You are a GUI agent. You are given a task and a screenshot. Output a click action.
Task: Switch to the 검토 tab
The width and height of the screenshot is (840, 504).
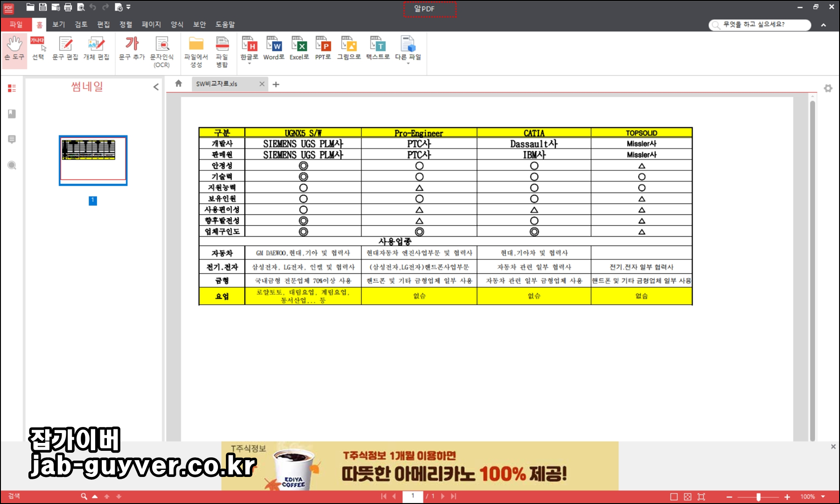81,25
